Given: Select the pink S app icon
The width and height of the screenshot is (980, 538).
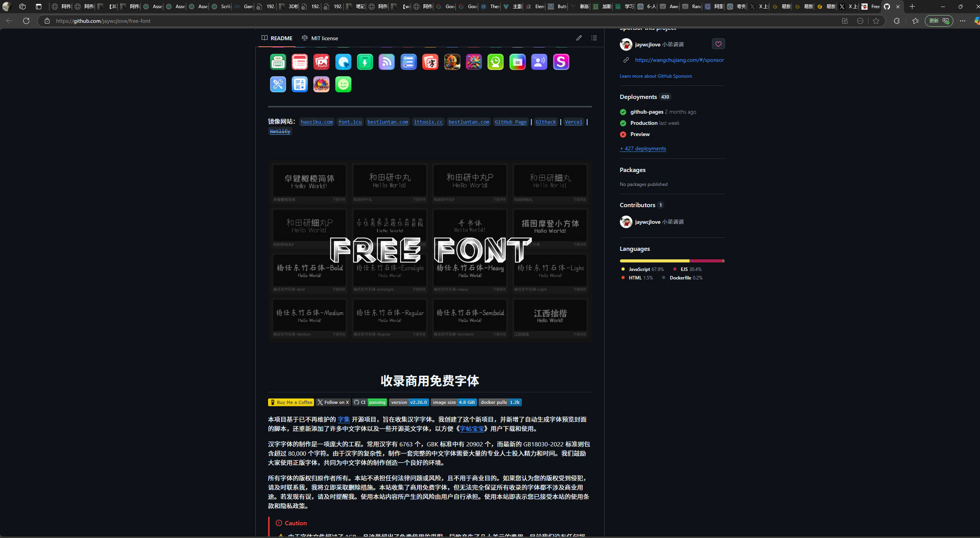Looking at the screenshot, I should (x=561, y=62).
